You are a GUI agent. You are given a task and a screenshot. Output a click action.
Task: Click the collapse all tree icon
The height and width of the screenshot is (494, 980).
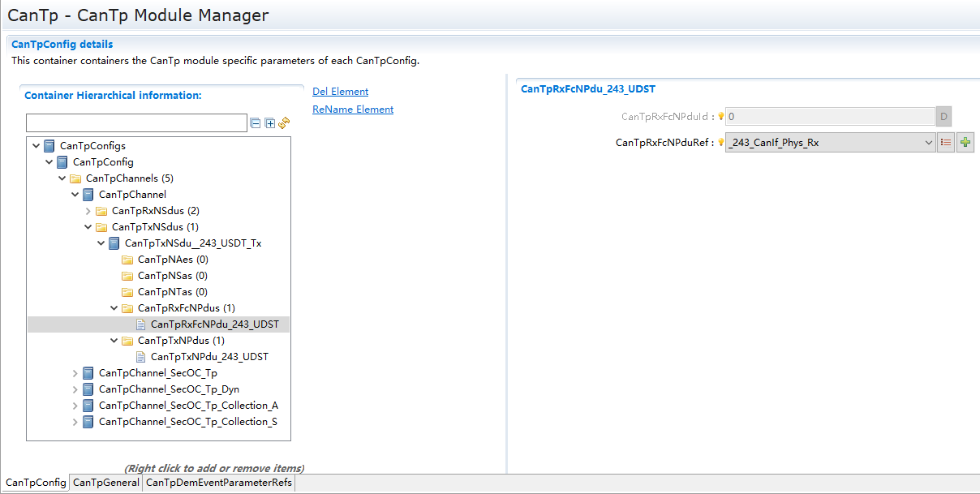tap(256, 123)
